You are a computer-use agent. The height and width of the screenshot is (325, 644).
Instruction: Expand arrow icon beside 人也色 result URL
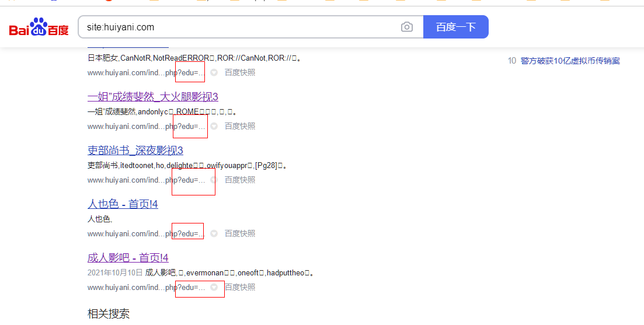click(214, 233)
